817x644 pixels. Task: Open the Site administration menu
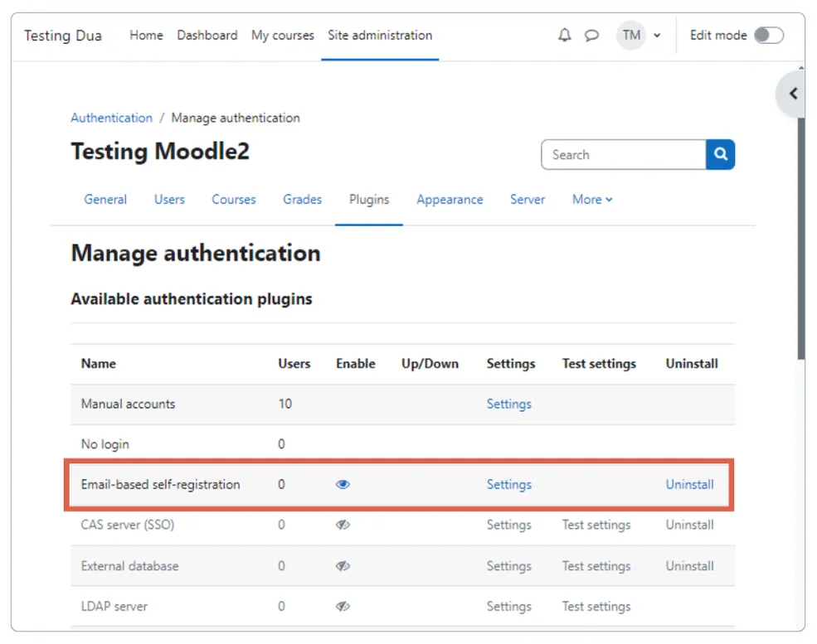[380, 36]
